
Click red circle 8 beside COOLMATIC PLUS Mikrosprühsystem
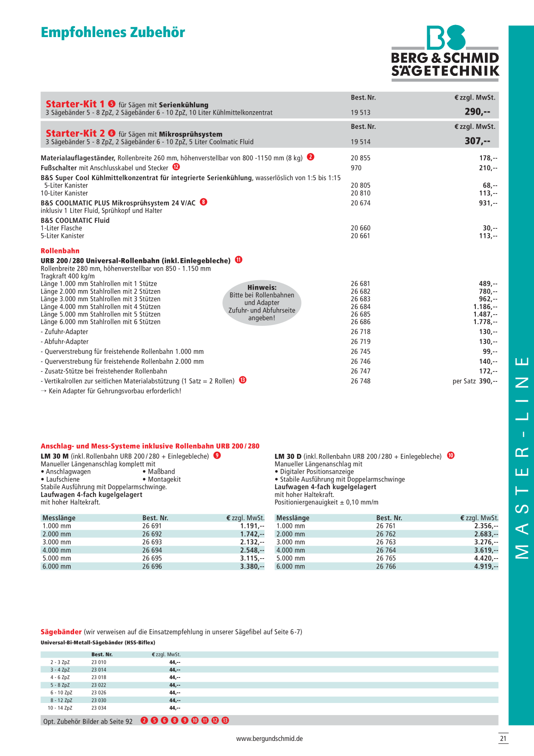pyautogui.click(x=204, y=202)
